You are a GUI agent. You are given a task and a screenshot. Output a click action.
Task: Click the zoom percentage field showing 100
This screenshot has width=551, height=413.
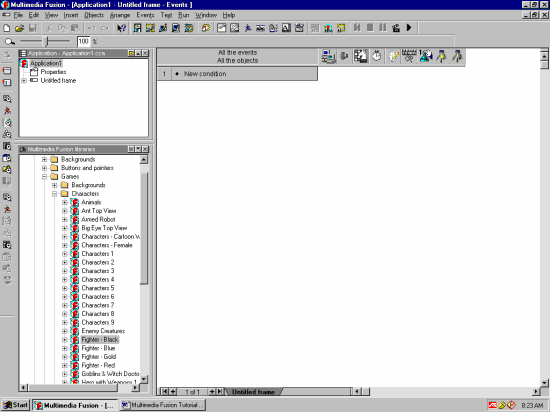tap(84, 41)
